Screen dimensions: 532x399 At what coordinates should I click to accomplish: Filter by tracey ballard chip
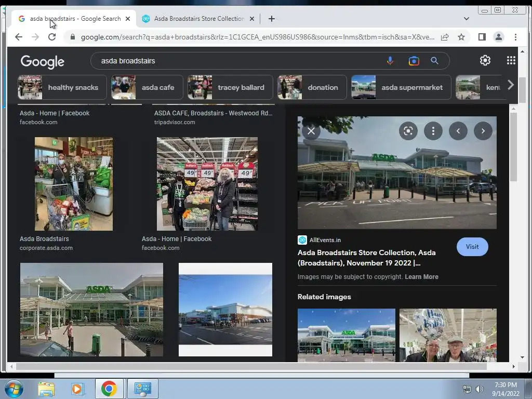coord(230,87)
